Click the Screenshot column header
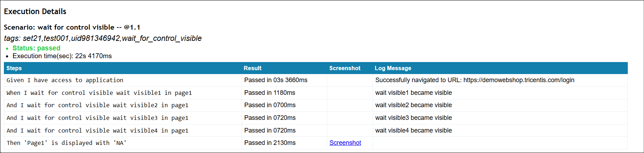This screenshot has width=644, height=153. 344,68
